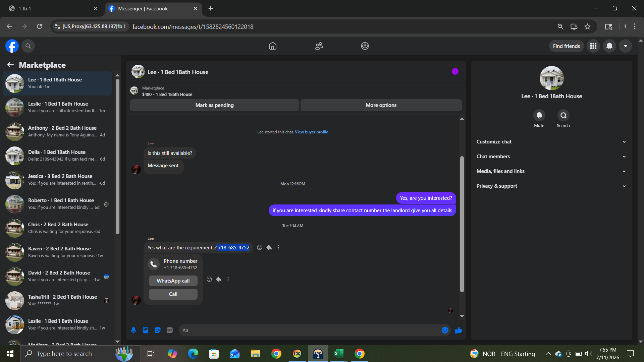Open View buyer profile link
644x362 pixels.
(x=312, y=132)
